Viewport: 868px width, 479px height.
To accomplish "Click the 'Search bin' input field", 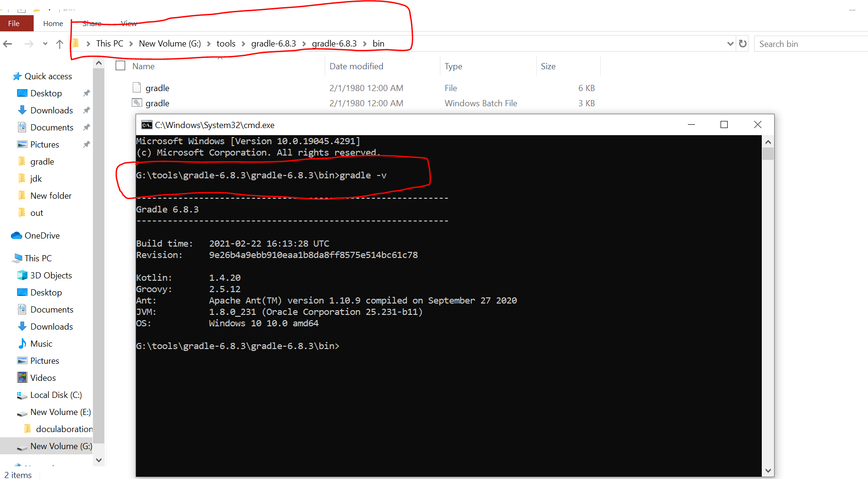I will point(811,44).
